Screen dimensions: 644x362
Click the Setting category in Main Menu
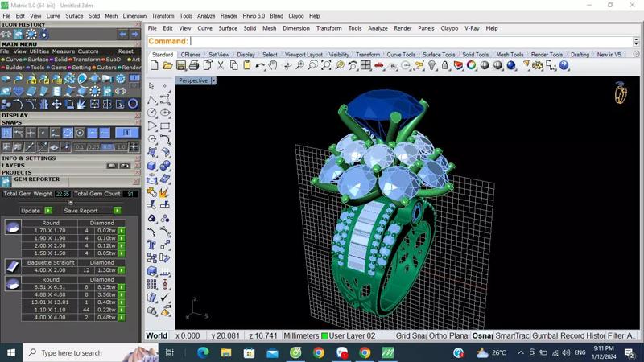[81, 68]
